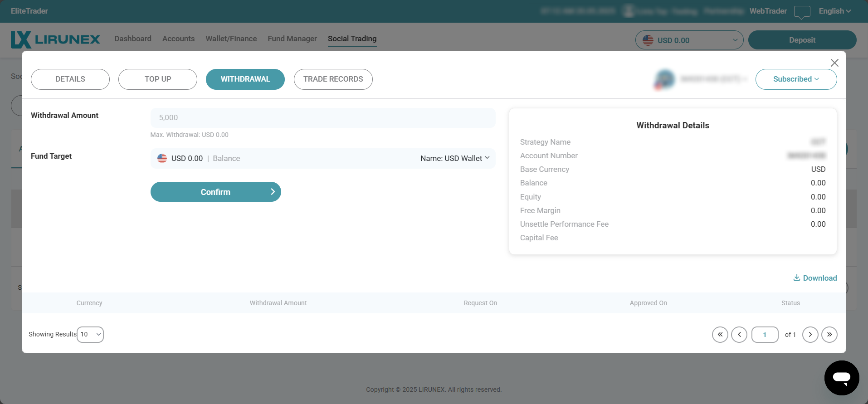Expand the USD 0.00 wallet selector
This screenshot has width=868, height=404.
point(689,40)
